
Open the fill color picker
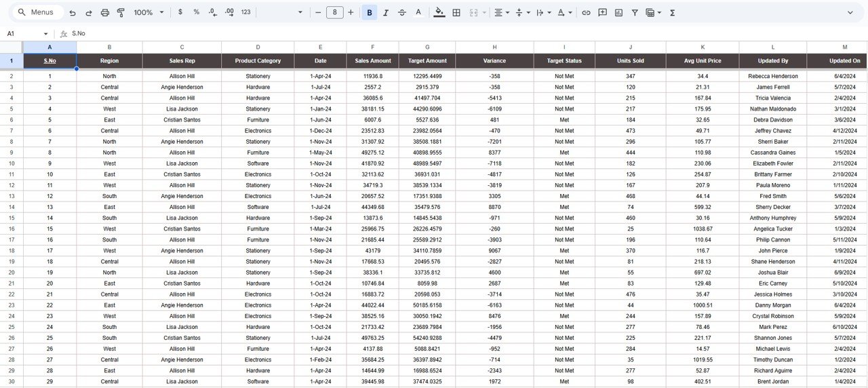click(439, 12)
